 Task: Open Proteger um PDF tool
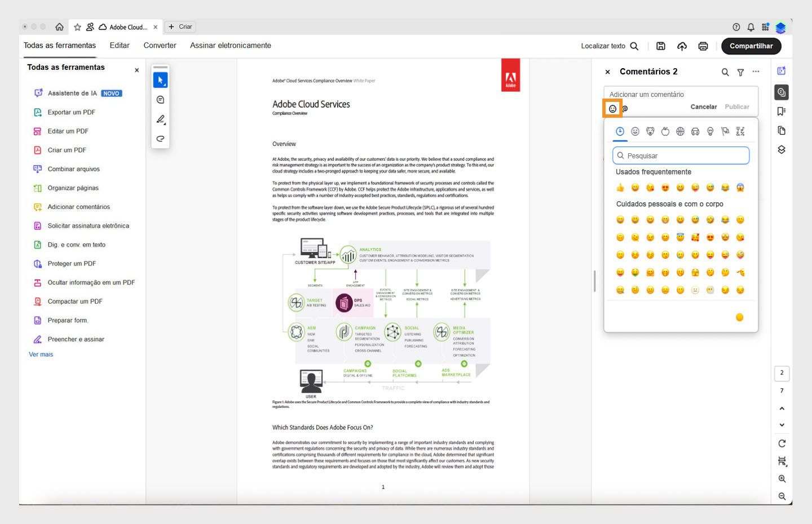pyautogui.click(x=65, y=264)
